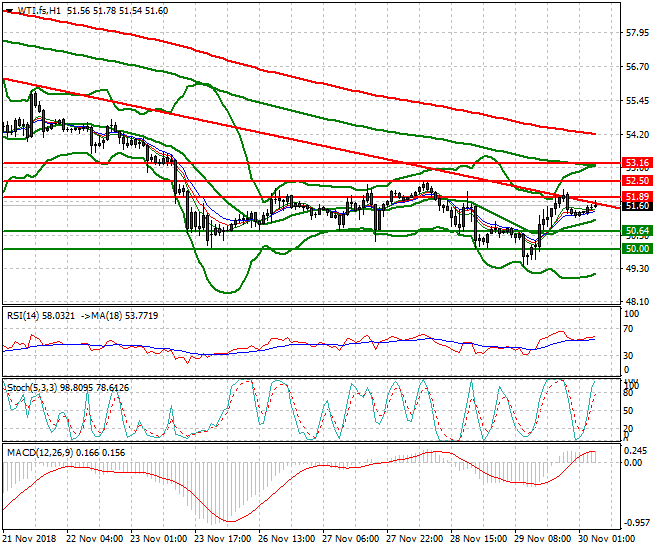Click the 28 Nov 15:00 time label
Image resolution: width=660 pixels, height=550 pixels.
(x=479, y=539)
